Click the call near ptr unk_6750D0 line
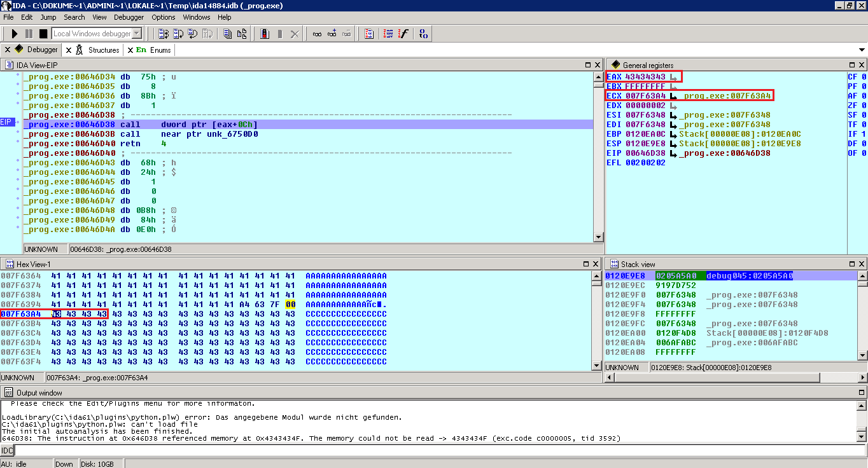 tap(308, 134)
